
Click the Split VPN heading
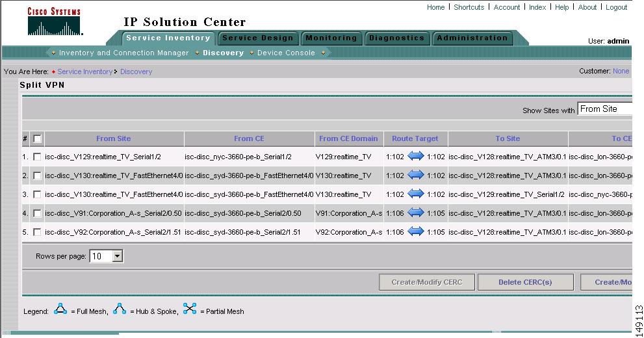point(42,85)
